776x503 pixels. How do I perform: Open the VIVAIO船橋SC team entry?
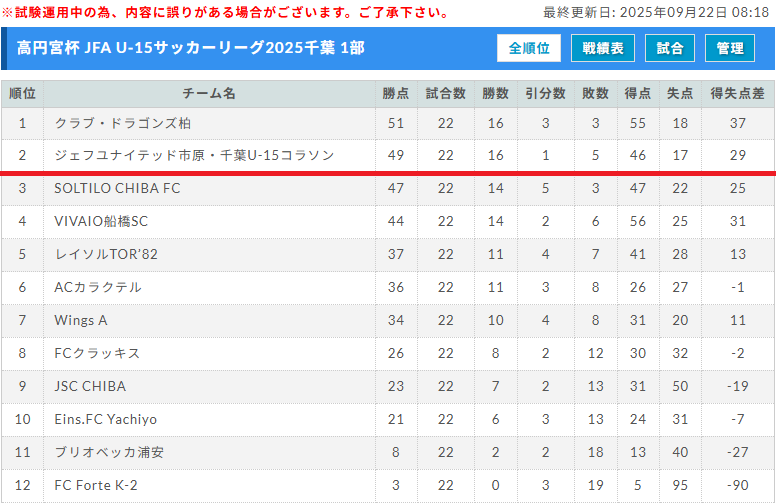pyautogui.click(x=101, y=221)
